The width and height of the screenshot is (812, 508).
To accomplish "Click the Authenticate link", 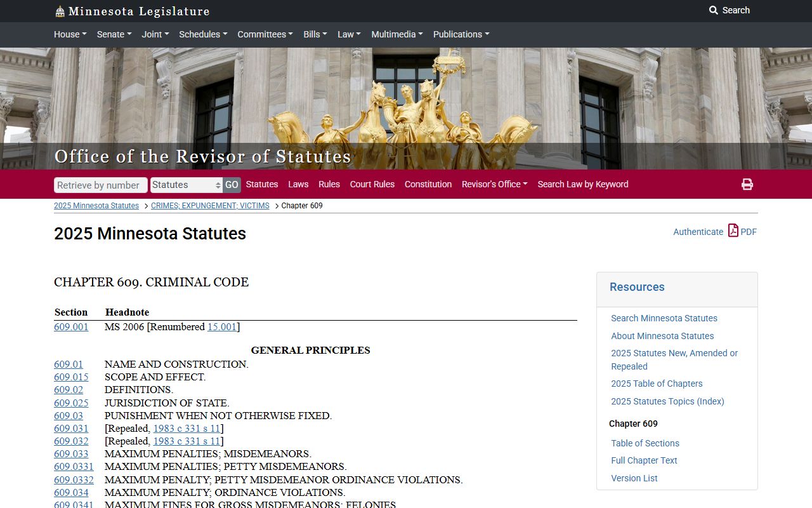I will (698, 232).
